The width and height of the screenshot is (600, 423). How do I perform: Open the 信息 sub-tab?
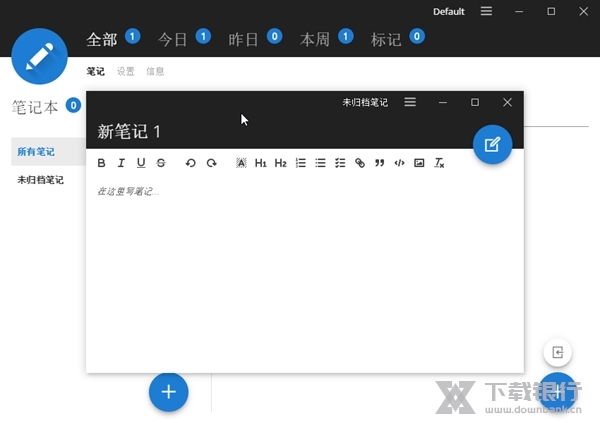pyautogui.click(x=155, y=72)
